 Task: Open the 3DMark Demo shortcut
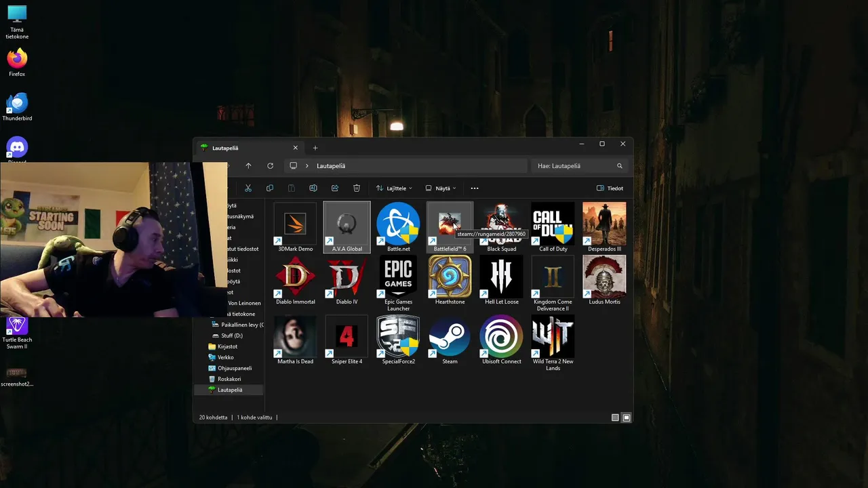click(x=295, y=227)
